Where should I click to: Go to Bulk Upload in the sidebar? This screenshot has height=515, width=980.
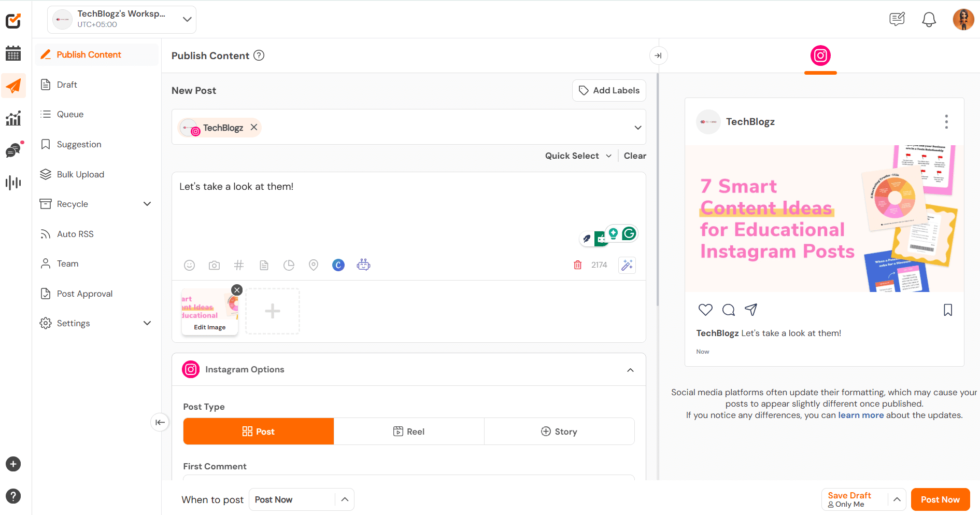81,174
